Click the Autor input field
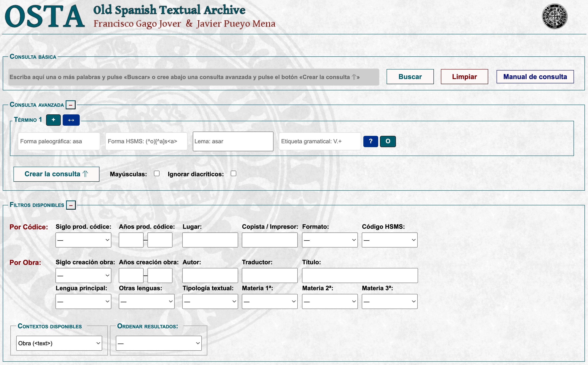Image resolution: width=588 pixels, height=365 pixels. 210,275
